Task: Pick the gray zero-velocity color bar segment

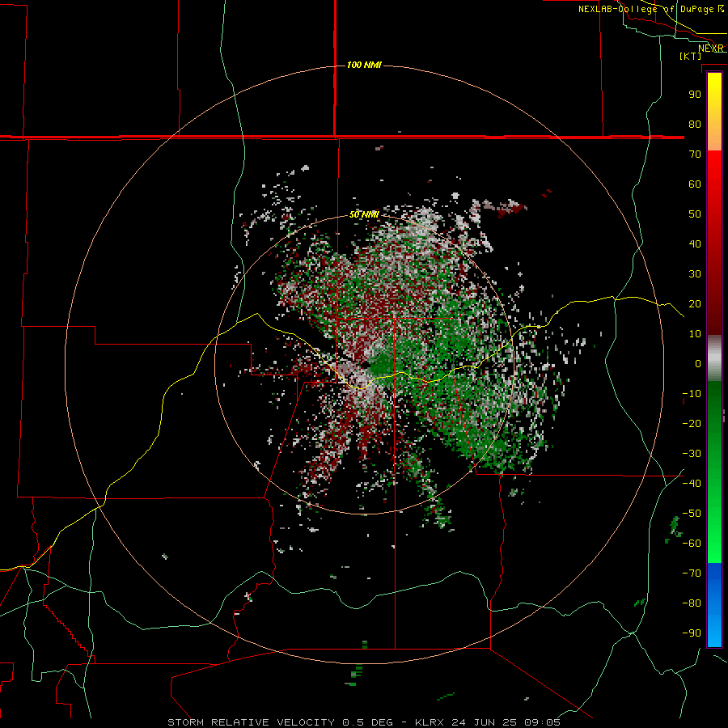Action: [714, 358]
